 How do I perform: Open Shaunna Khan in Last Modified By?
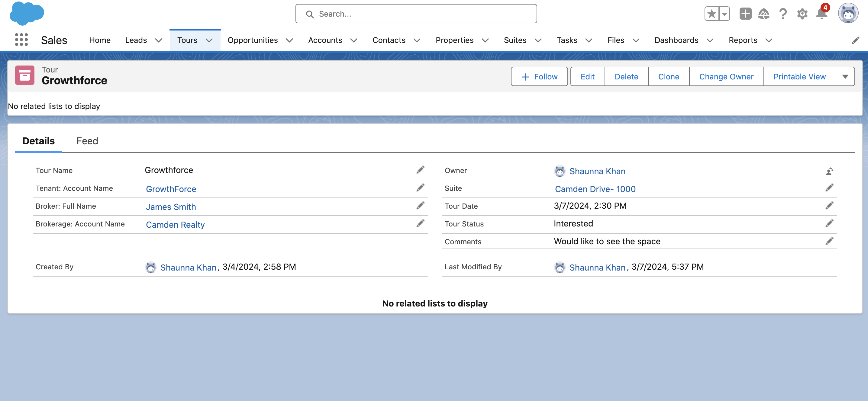[597, 267]
